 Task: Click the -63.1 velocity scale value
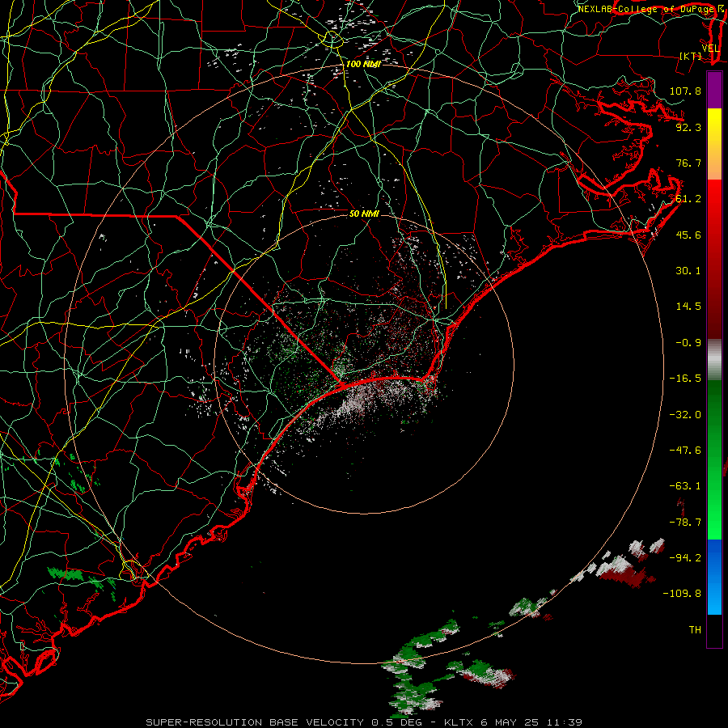click(685, 486)
